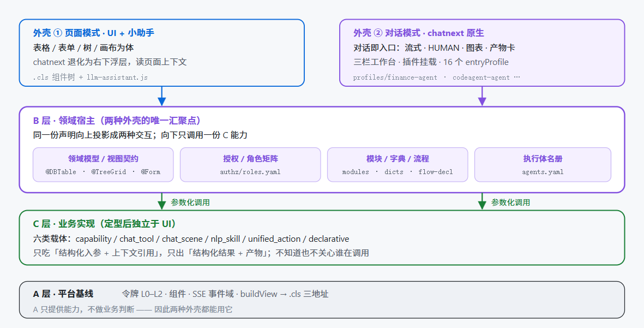
Task: Click the word "capability"
Action: pos(94,239)
